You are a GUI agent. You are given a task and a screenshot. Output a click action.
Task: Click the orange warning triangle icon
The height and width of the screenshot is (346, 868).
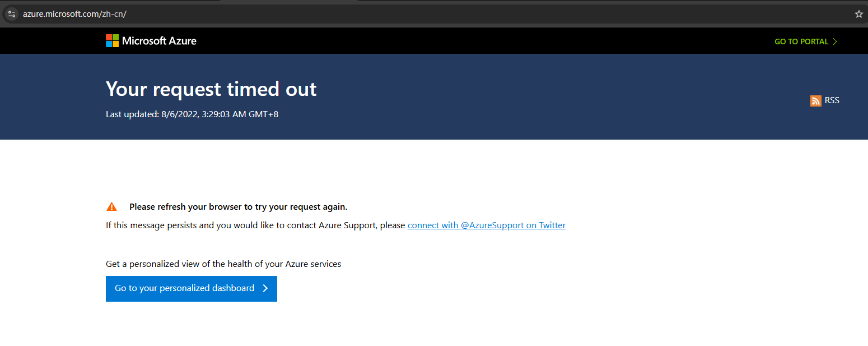112,206
